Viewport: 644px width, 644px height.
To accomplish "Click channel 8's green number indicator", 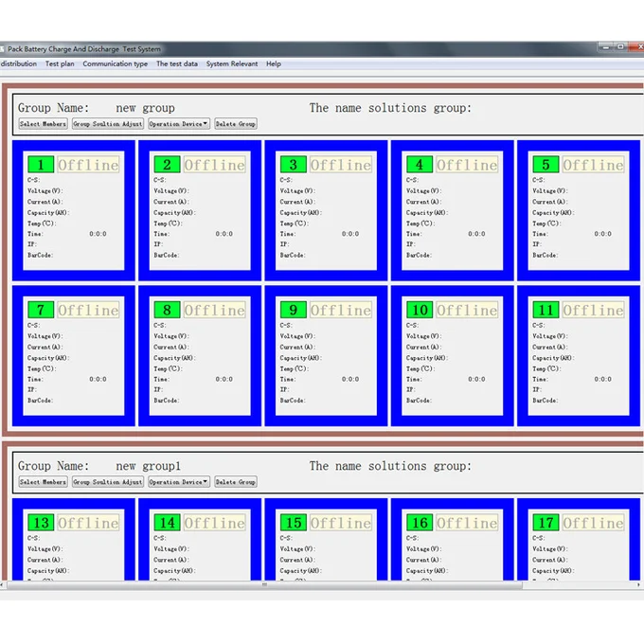I will click(x=167, y=310).
